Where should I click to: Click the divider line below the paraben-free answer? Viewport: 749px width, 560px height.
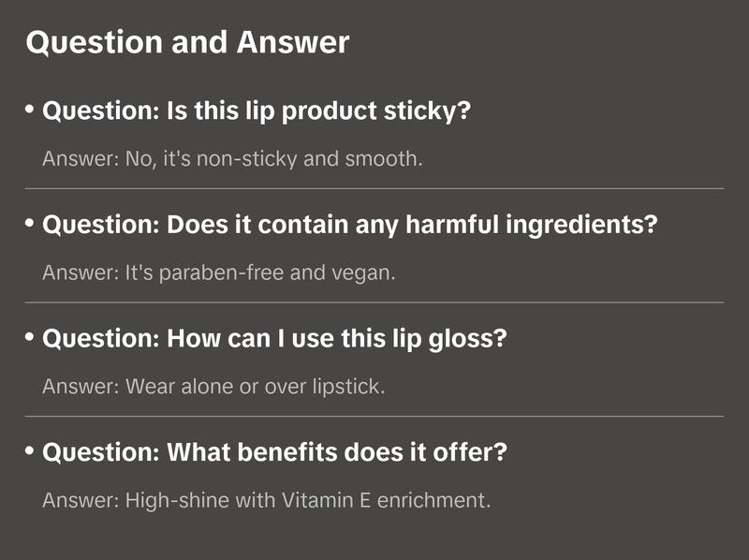point(374,302)
